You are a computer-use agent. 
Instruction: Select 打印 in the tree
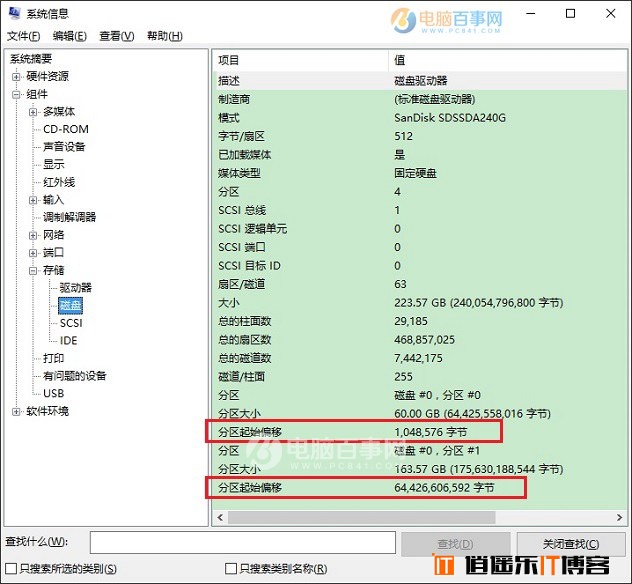point(53,358)
